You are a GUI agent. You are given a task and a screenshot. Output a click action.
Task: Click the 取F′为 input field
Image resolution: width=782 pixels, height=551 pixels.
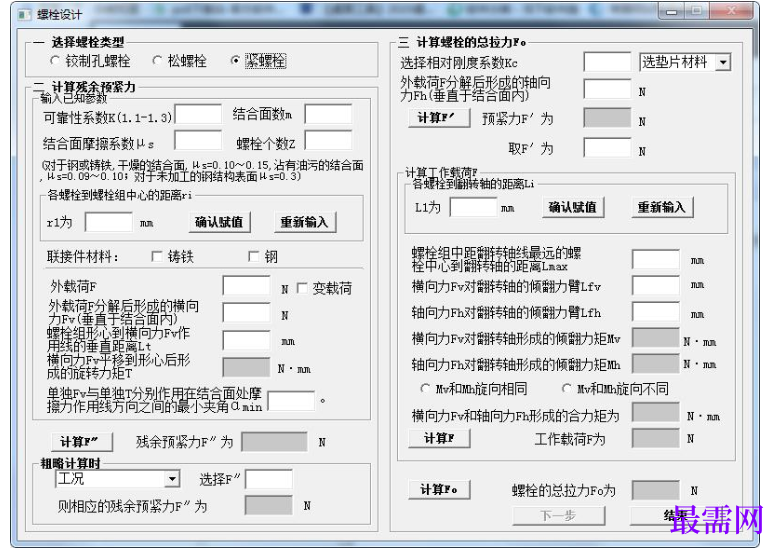coord(607,148)
